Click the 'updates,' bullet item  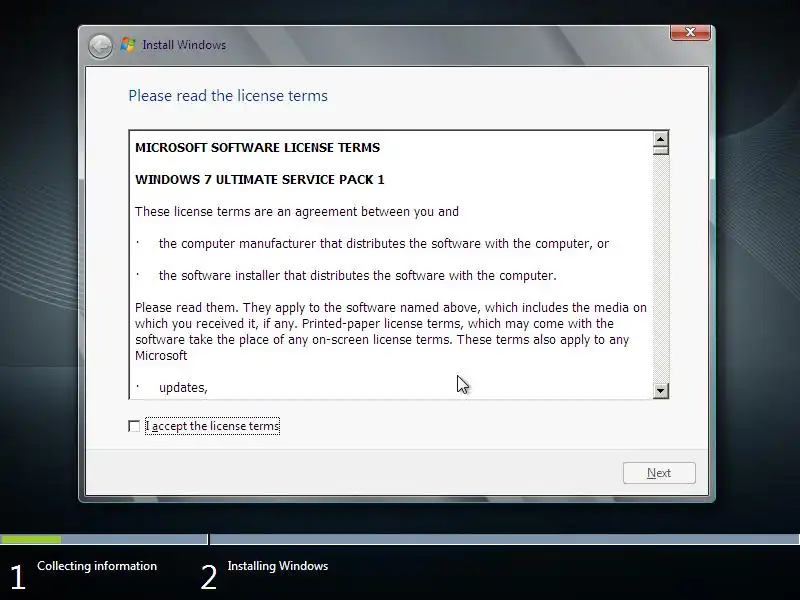click(x=183, y=388)
